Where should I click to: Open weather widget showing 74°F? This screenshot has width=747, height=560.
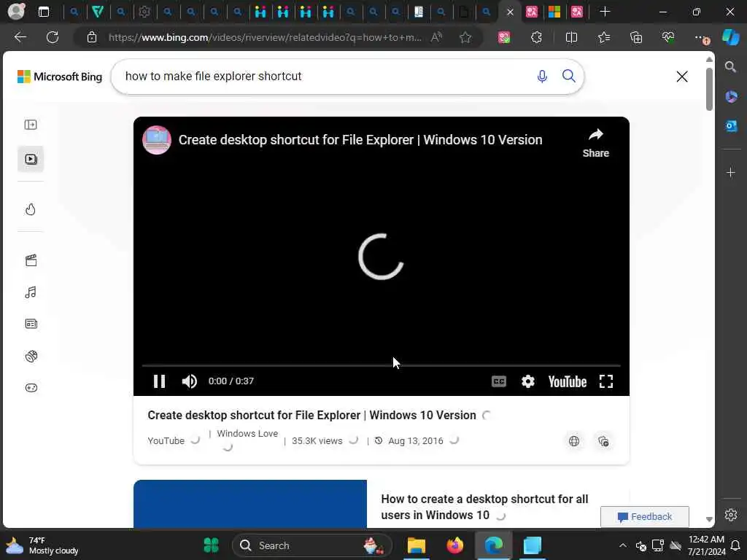(42, 545)
